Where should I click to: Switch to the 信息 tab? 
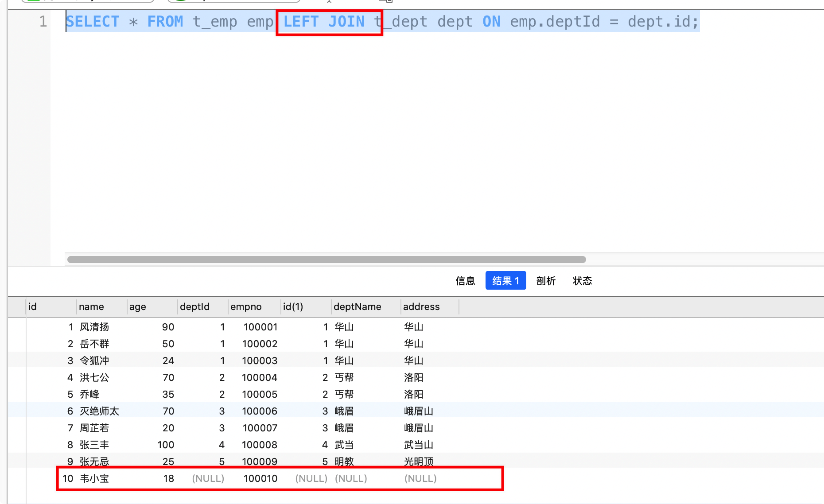(465, 281)
